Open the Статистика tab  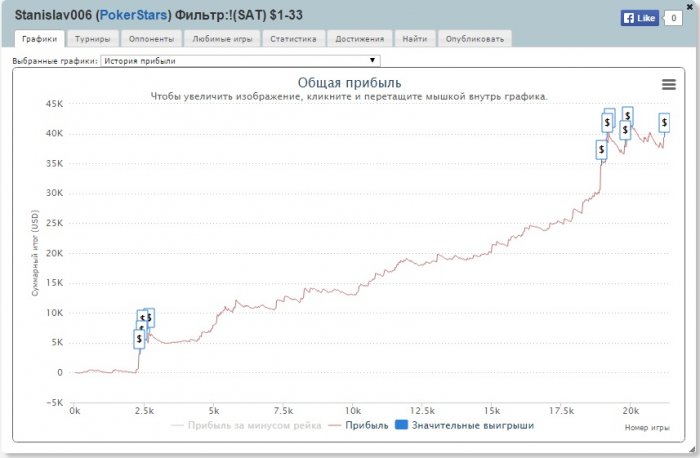coord(293,39)
